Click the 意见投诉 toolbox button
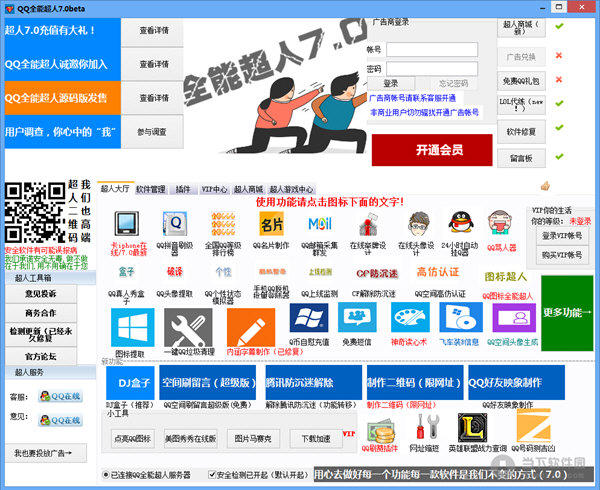The height and width of the screenshot is (490, 600). click(x=41, y=294)
